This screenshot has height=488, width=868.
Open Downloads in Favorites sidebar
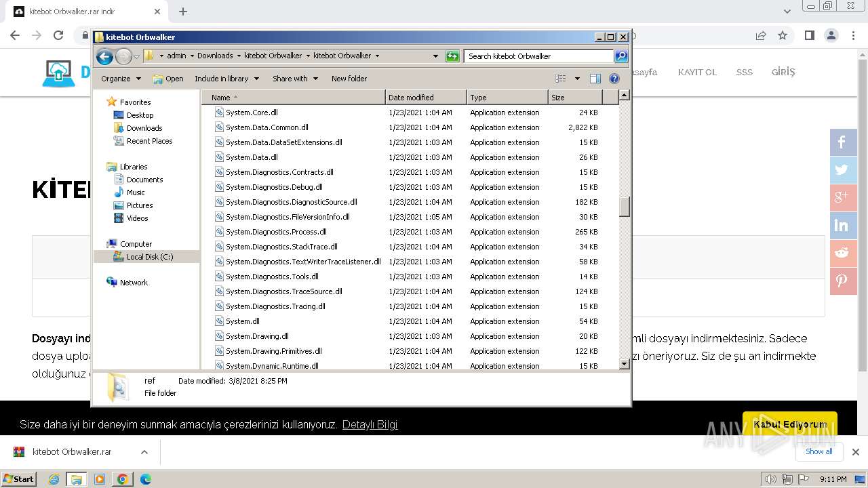tap(144, 128)
